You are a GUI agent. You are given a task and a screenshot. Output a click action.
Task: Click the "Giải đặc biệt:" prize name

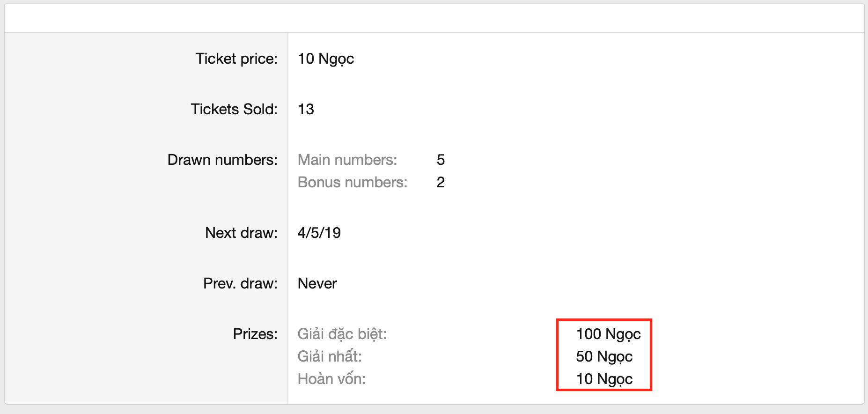coord(342,334)
